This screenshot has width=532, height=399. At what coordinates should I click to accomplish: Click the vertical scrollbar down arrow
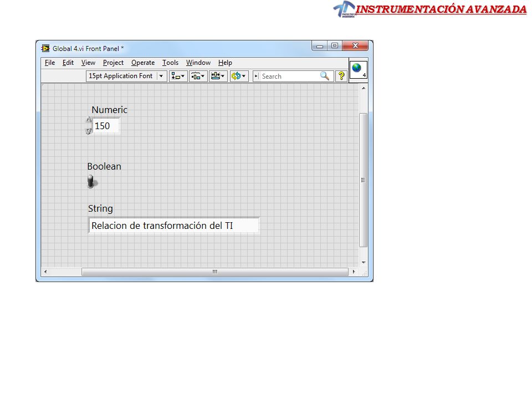(364, 262)
